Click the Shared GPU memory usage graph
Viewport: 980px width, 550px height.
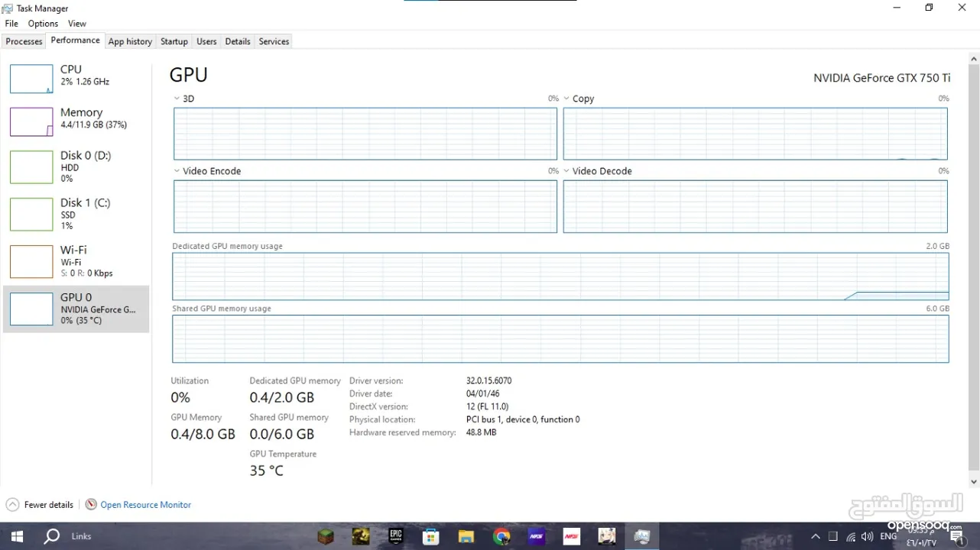pos(560,339)
